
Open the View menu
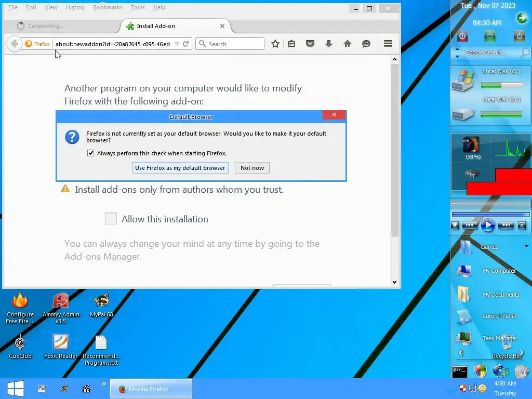tap(51, 7)
